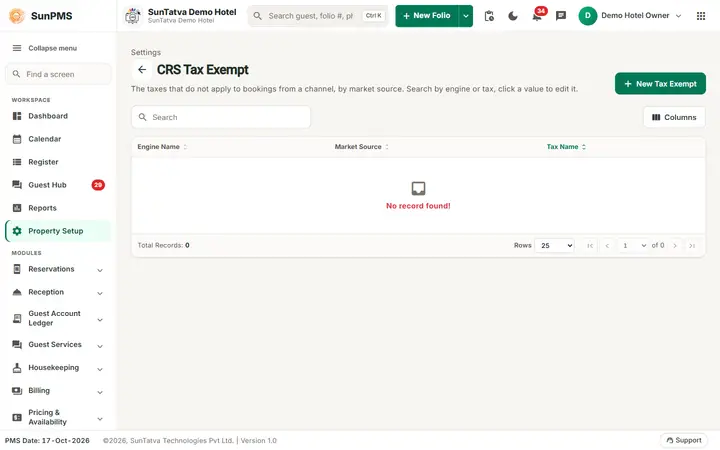This screenshot has height=450, width=720.
Task: Click the global guest search box
Action: click(x=318, y=16)
